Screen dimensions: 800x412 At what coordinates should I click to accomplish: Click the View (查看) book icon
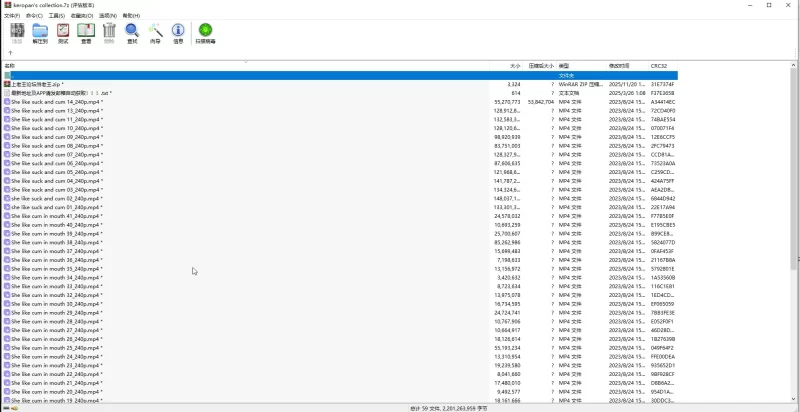point(86,31)
